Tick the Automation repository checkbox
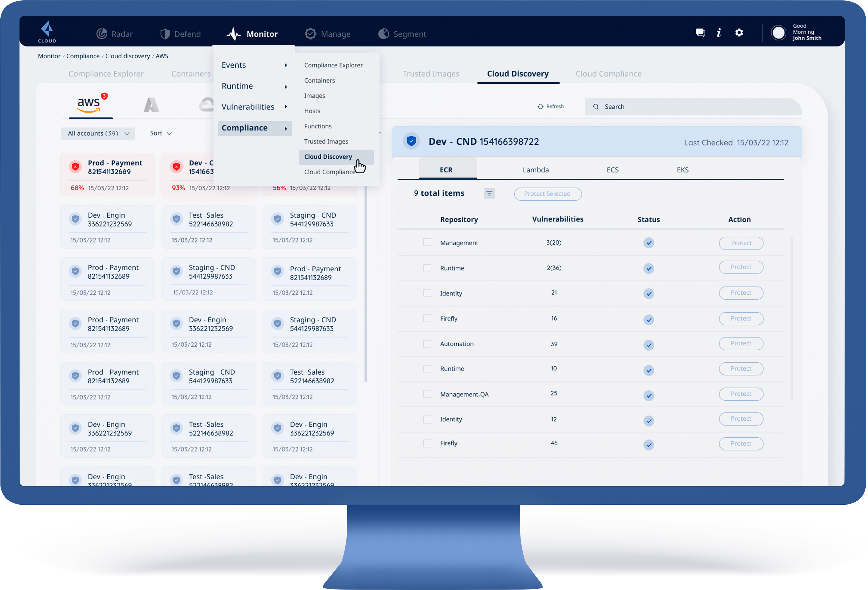The width and height of the screenshot is (868, 590). click(x=427, y=344)
